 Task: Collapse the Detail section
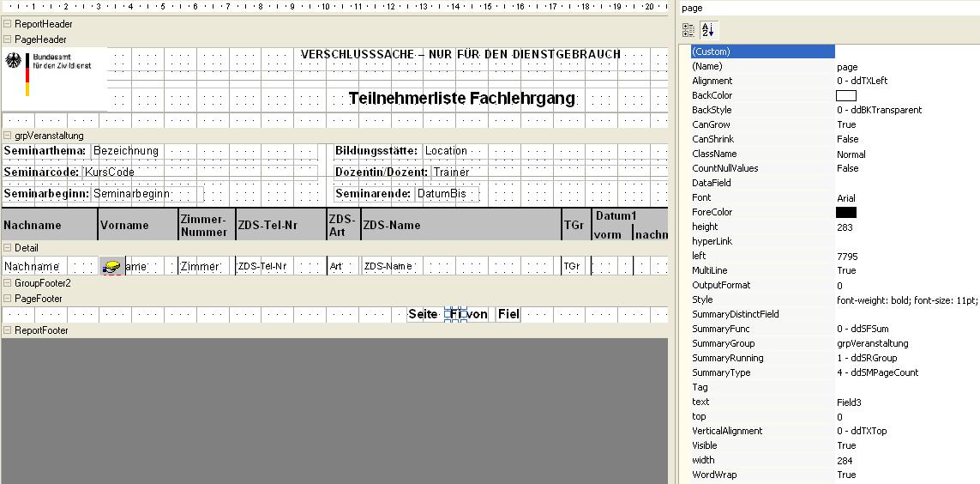[x=7, y=248]
